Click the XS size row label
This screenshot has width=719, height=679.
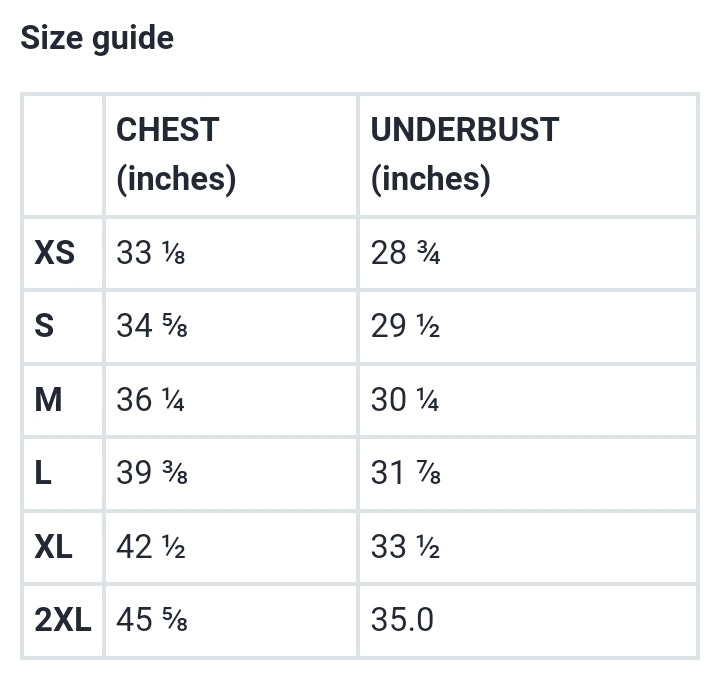tap(55, 253)
